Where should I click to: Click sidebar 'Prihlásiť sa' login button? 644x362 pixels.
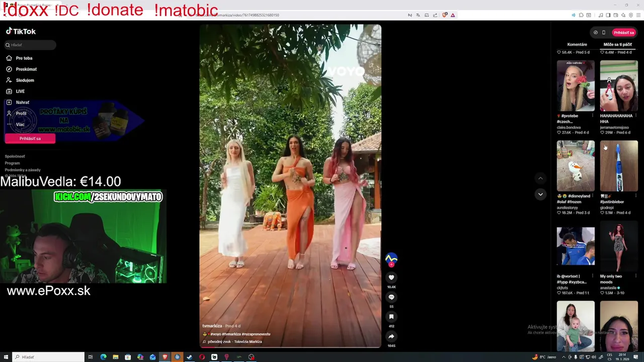(30, 139)
